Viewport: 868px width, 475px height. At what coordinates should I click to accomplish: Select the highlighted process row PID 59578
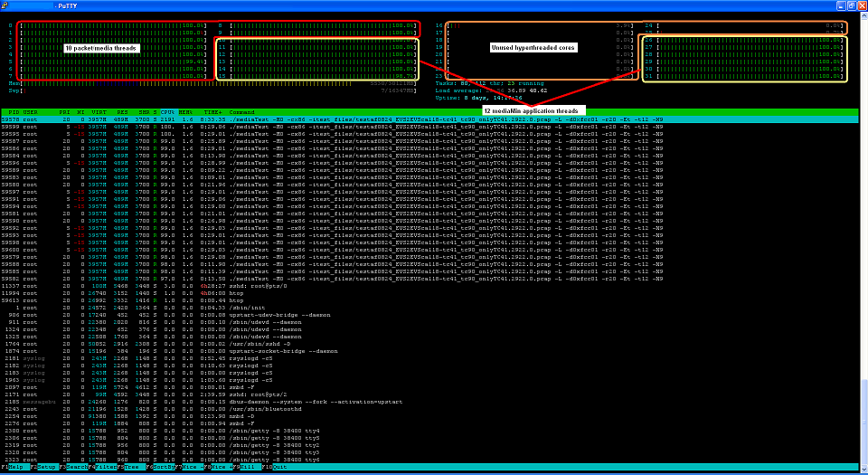[429, 119]
